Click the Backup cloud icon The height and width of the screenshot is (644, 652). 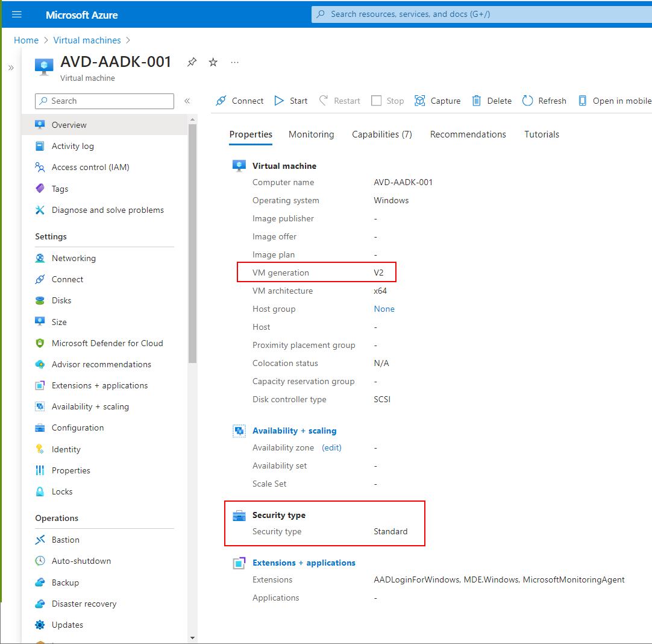click(40, 582)
